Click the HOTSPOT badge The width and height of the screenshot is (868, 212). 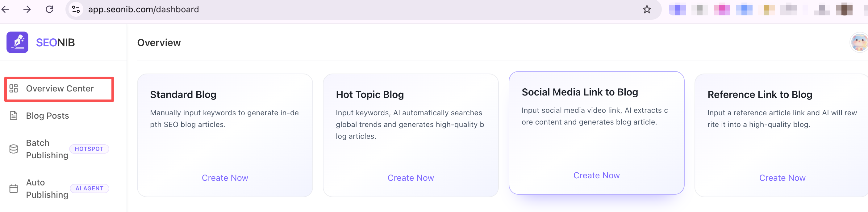pos(89,149)
